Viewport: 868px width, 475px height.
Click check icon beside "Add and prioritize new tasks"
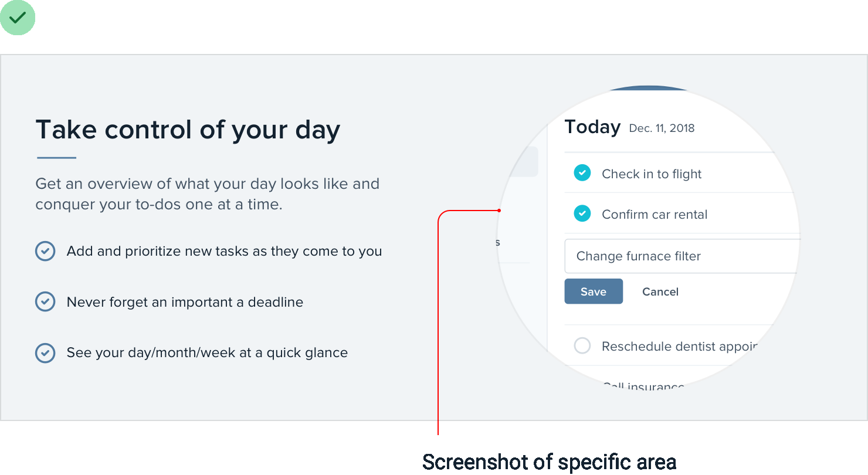[x=45, y=251]
